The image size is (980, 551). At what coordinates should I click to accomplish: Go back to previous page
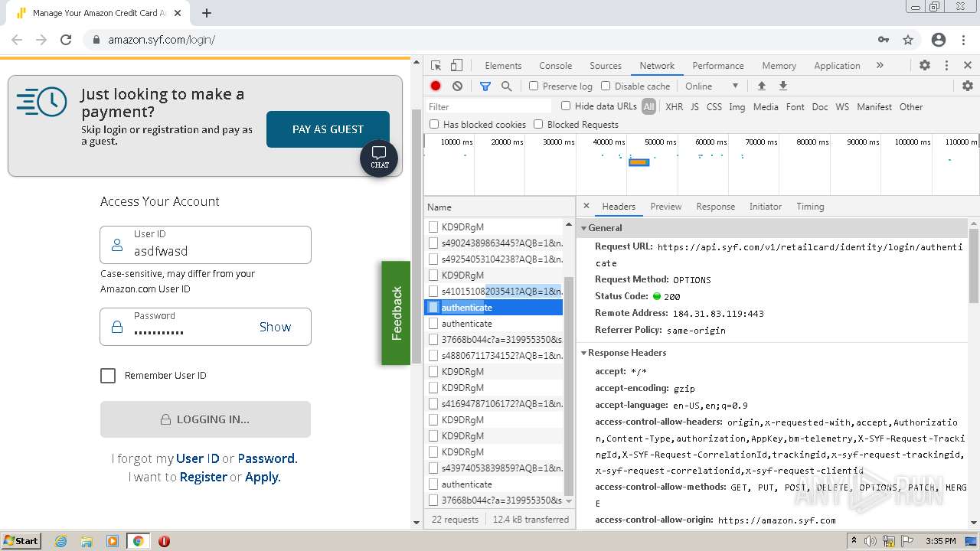tap(17, 40)
